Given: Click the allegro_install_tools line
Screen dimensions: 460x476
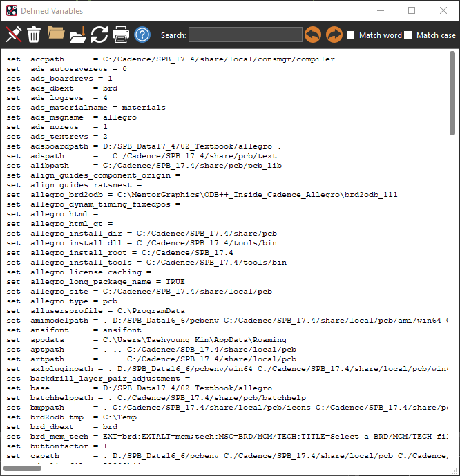Looking at the screenshot, I should point(146,263).
